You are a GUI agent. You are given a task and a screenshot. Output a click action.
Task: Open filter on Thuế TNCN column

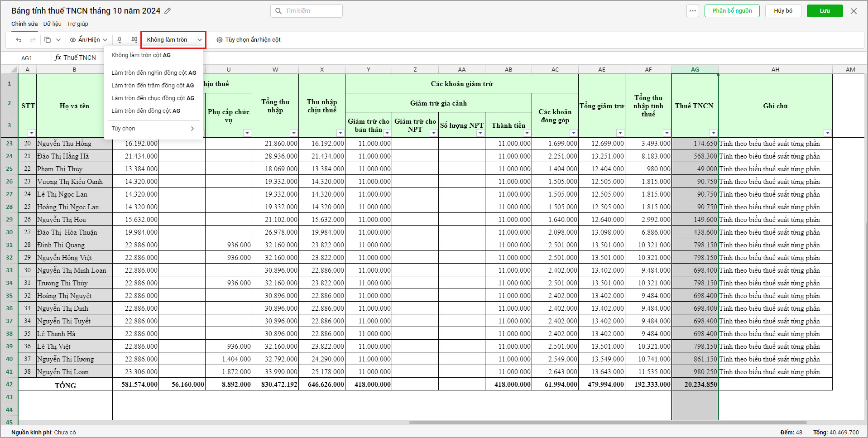pyautogui.click(x=713, y=133)
